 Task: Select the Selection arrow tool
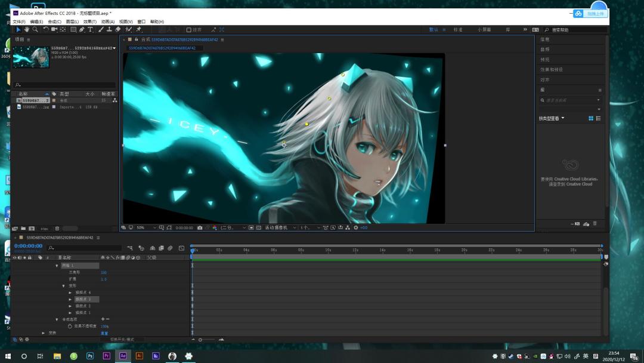click(18, 30)
